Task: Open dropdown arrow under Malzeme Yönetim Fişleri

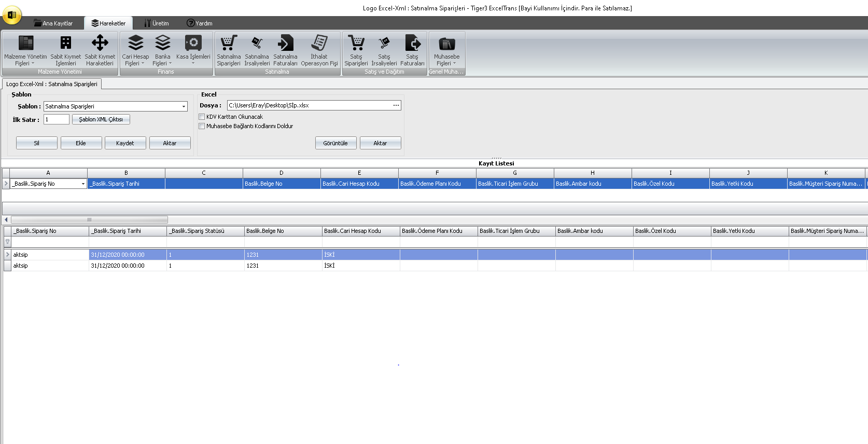Action: pyautogui.click(x=33, y=63)
